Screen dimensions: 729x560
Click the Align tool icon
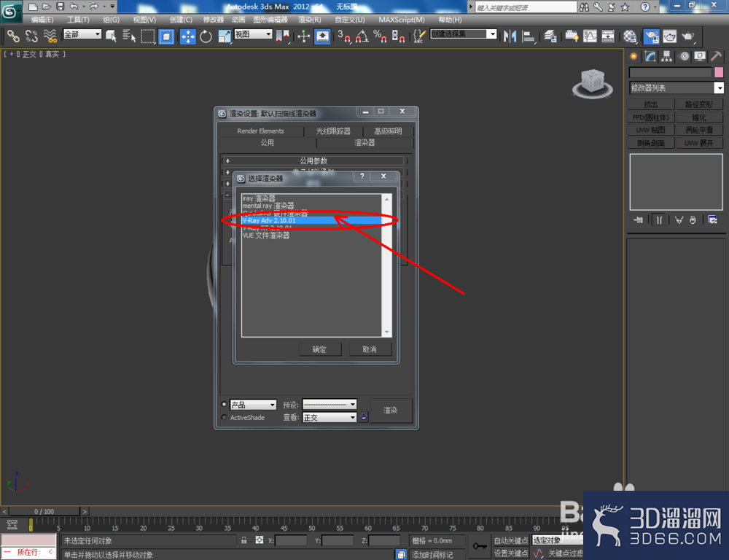pyautogui.click(x=529, y=36)
